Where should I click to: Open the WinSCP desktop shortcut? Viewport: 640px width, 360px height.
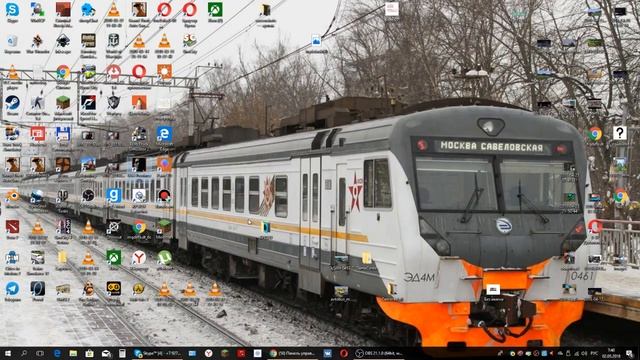(38, 9)
